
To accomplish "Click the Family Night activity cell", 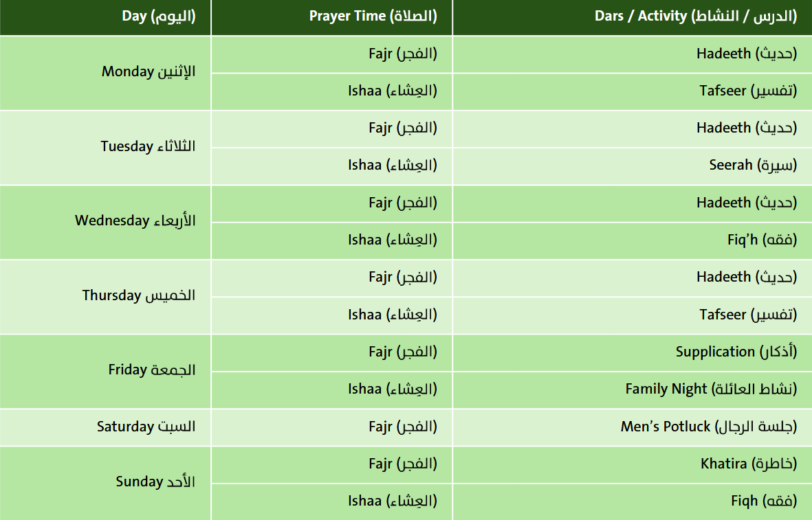I will pos(633,390).
